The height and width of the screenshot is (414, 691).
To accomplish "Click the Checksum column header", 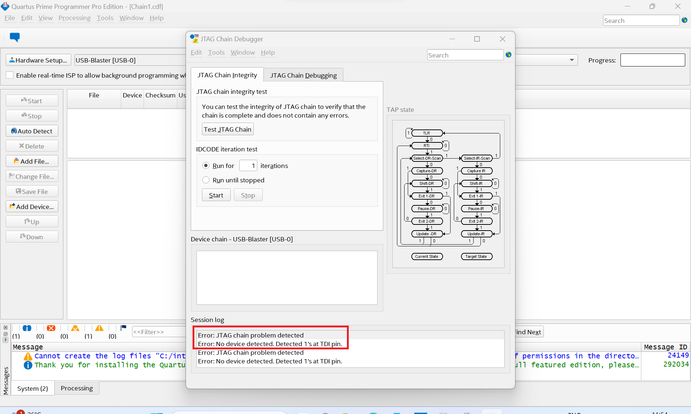I will 160,95.
